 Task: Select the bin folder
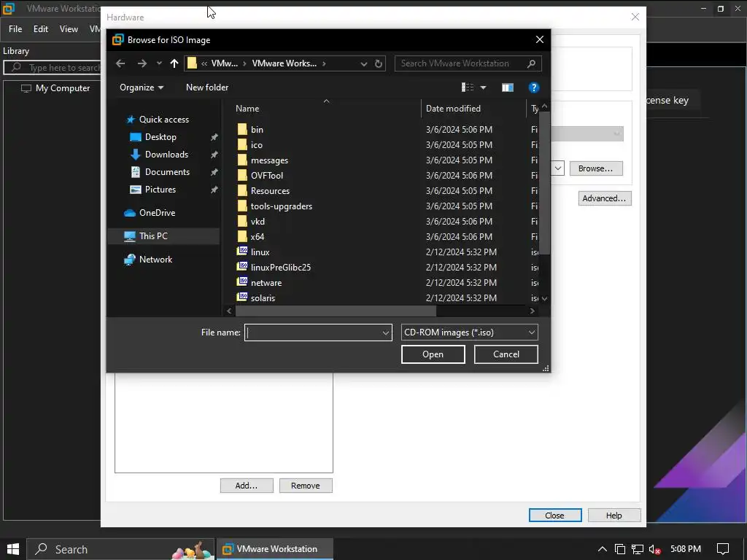(x=257, y=130)
